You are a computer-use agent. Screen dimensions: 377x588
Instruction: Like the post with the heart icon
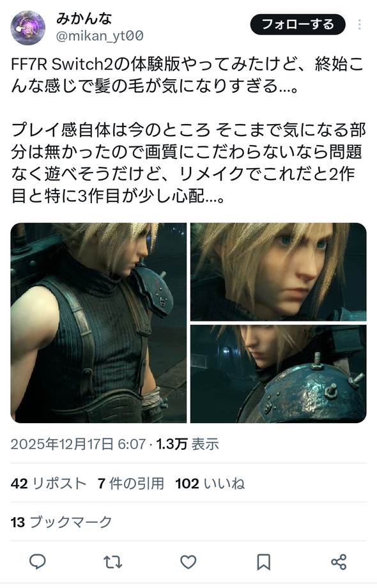[x=188, y=562]
